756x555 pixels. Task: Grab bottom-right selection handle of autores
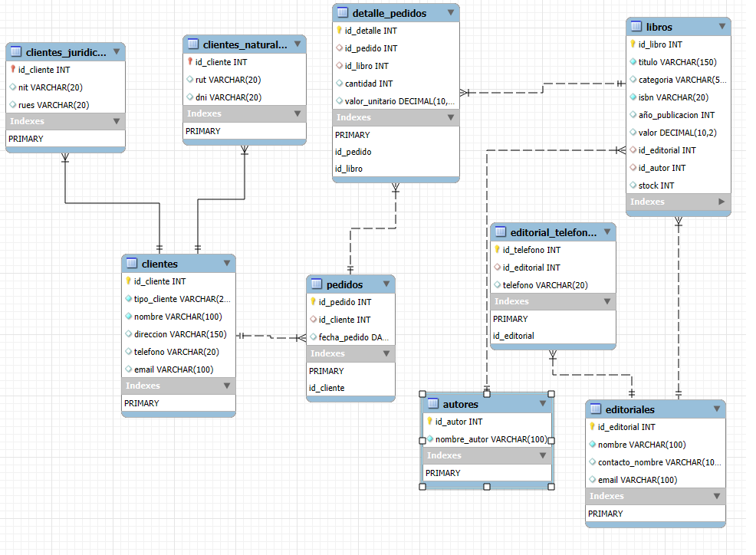pyautogui.click(x=551, y=487)
